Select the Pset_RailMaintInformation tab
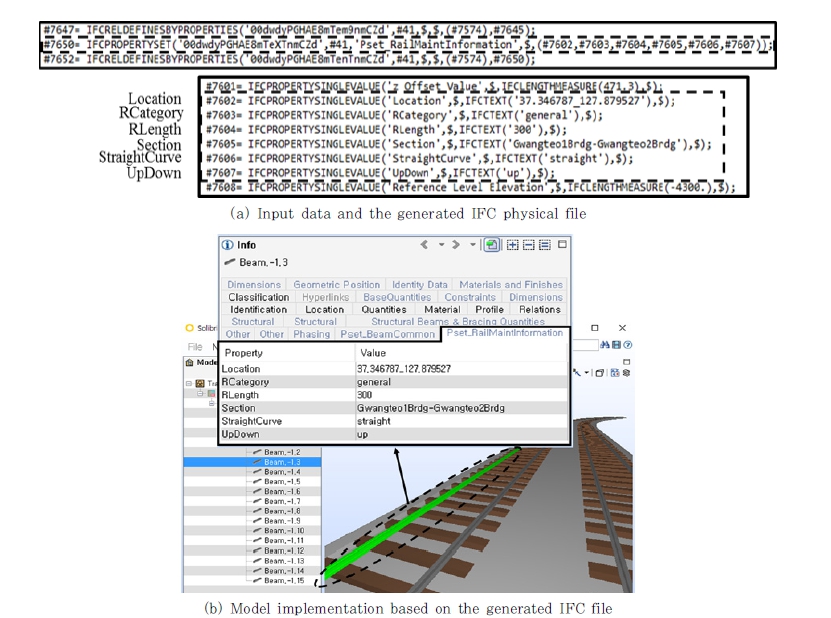This screenshot has height=618, width=831. (x=506, y=334)
